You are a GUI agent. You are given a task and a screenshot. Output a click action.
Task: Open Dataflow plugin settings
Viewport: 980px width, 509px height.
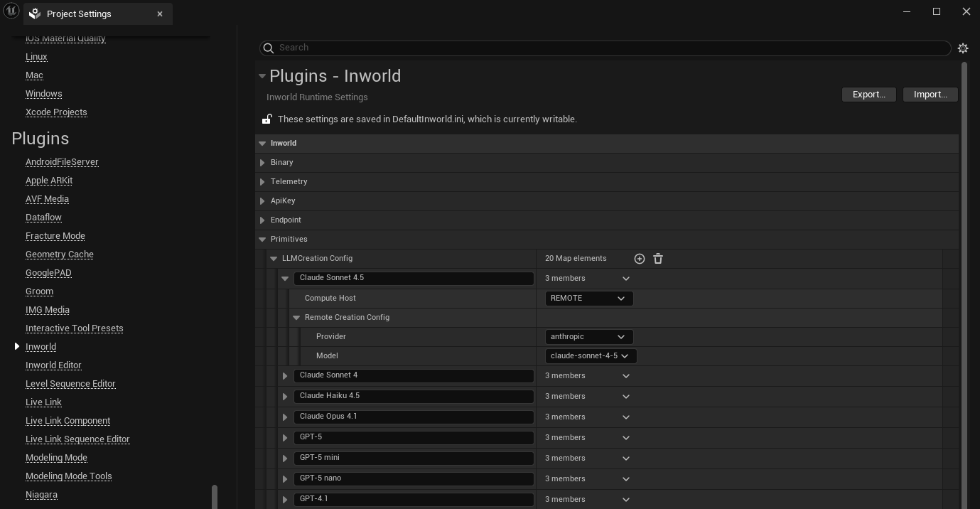click(x=43, y=217)
